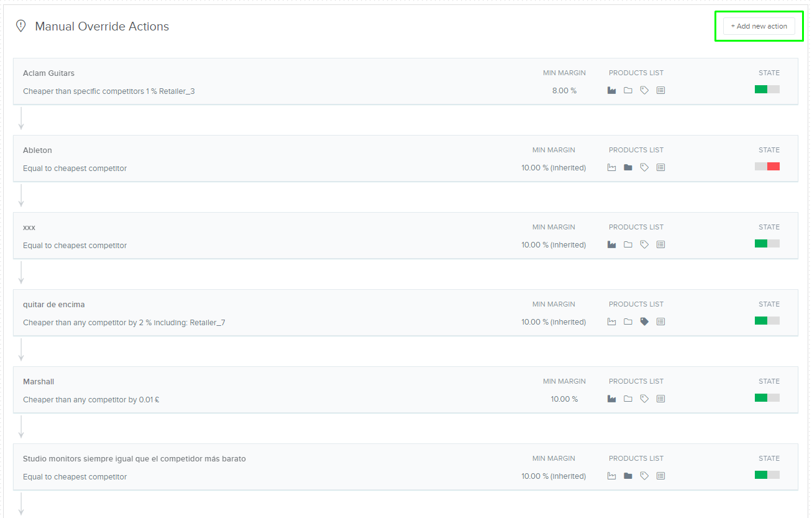This screenshot has width=812, height=518.
Task: Click the brand factory icon in Marshall row
Action: click(x=612, y=399)
